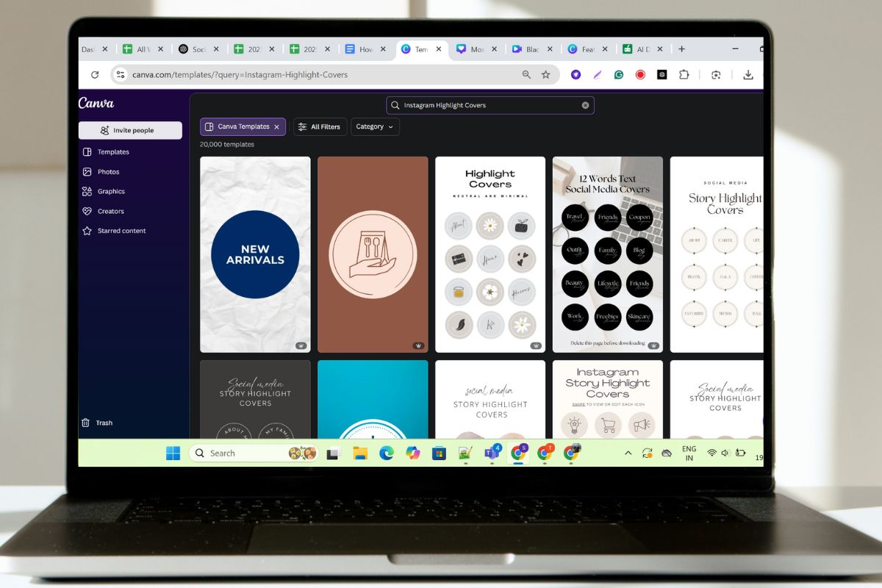The width and height of the screenshot is (882, 588).
Task: Open the Windows Start menu
Action: tap(173, 453)
